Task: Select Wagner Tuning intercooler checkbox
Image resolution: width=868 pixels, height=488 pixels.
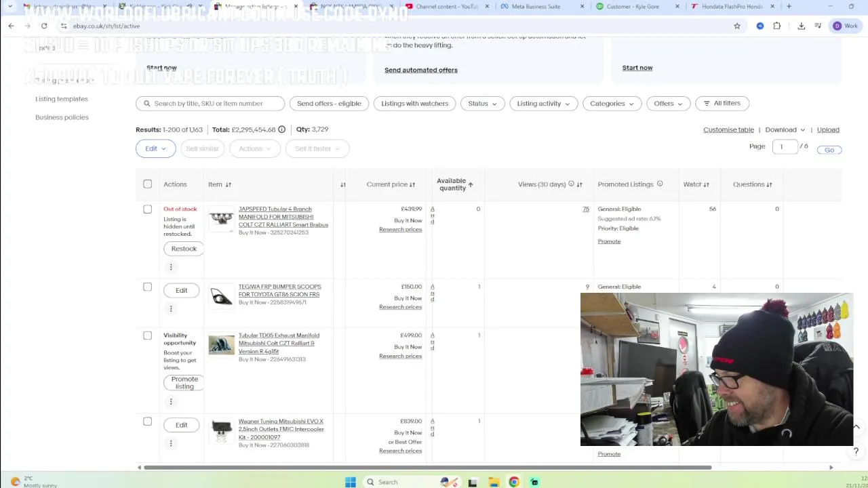Action: pyautogui.click(x=147, y=422)
